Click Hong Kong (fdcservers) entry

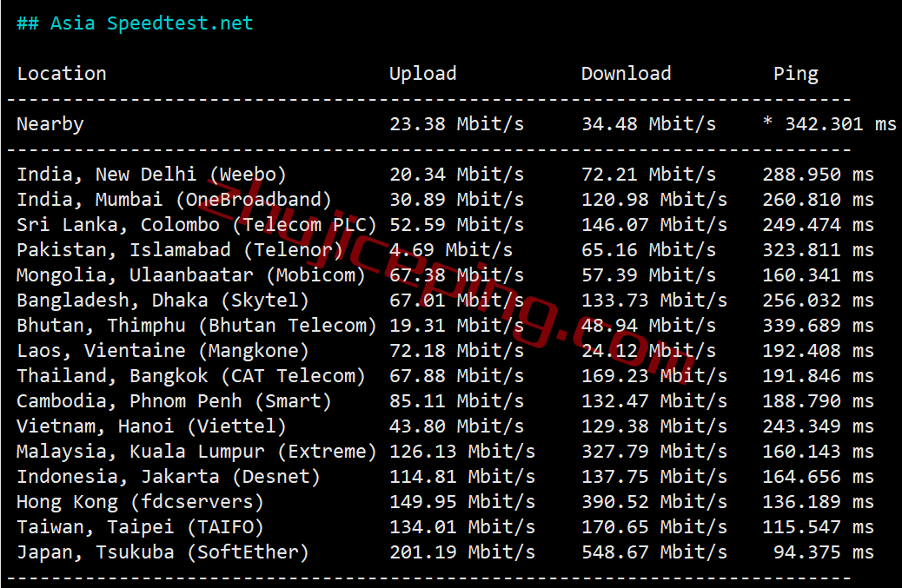coord(141,502)
